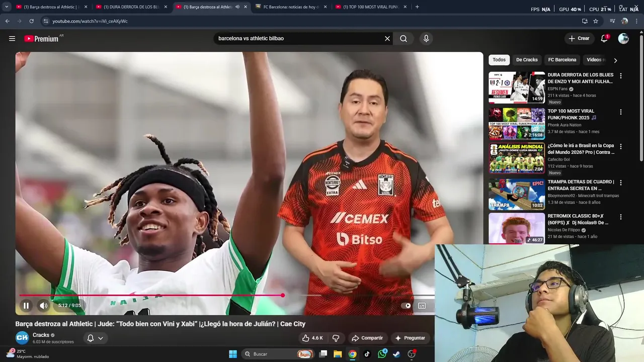Viewport: 644px width, 362px height.
Task: Focus the URL address bar
Action: click(x=312, y=21)
